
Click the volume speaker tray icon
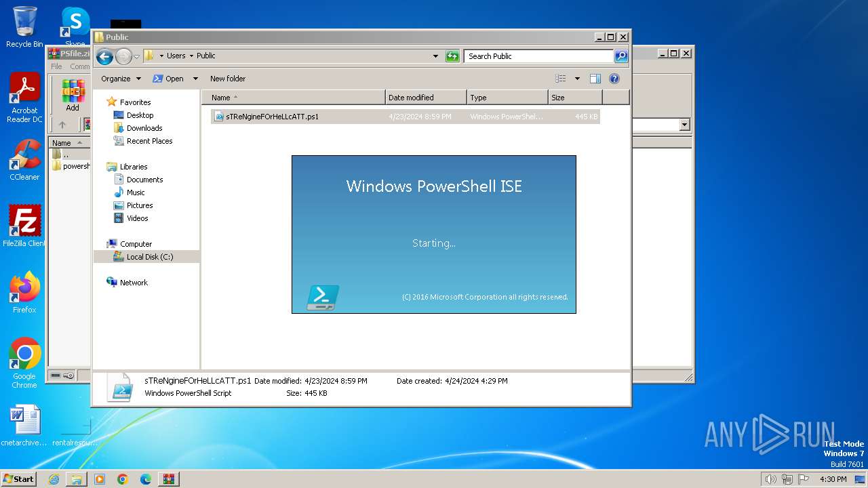[x=770, y=479]
